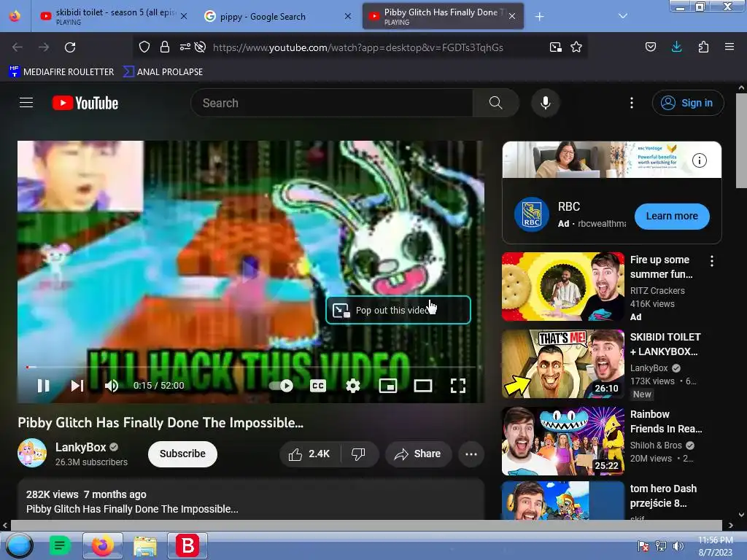The width and height of the screenshot is (747, 560).
Task: Click the video progress bar
Action: (x=251, y=367)
